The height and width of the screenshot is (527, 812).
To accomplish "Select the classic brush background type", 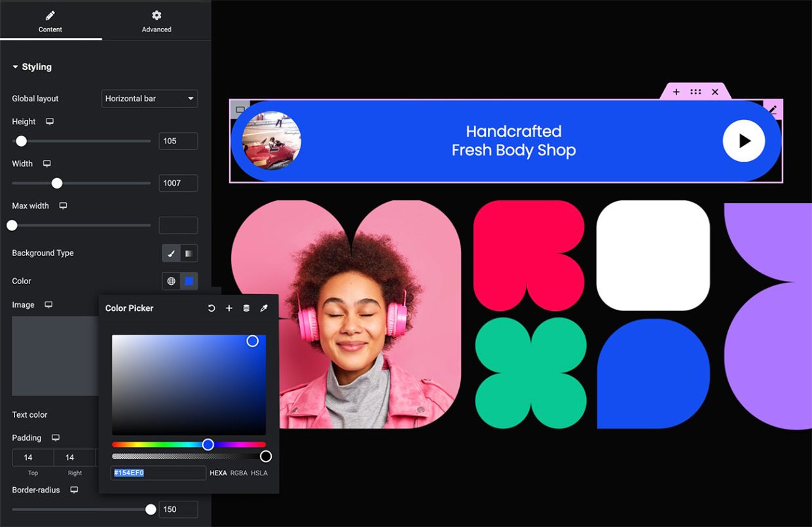I will click(x=172, y=253).
